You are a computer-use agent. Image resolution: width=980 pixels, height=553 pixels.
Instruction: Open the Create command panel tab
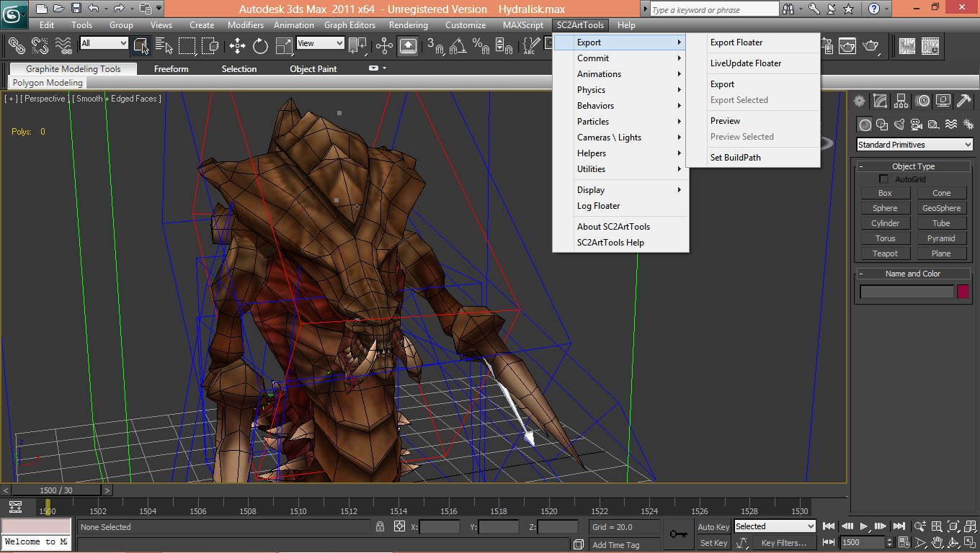click(x=859, y=101)
